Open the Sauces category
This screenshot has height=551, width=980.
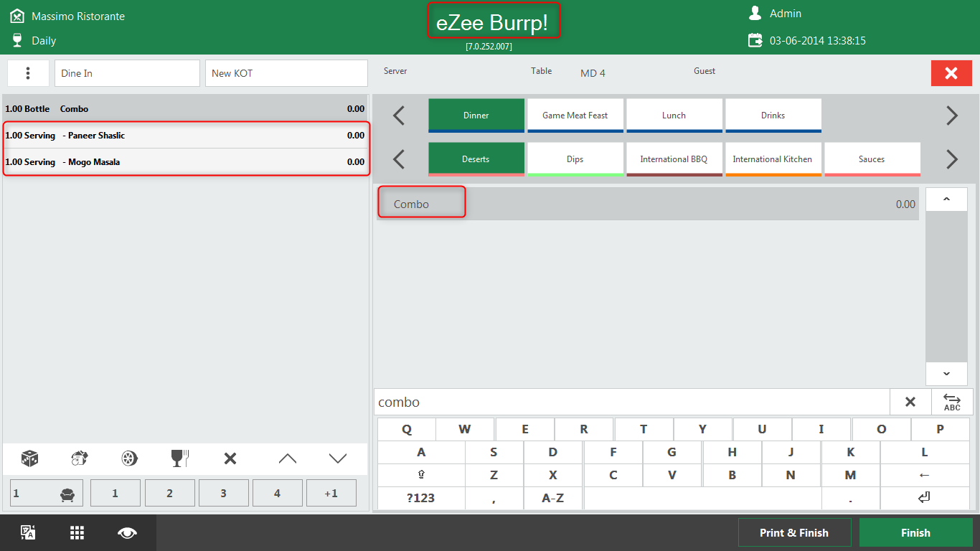[x=872, y=159]
